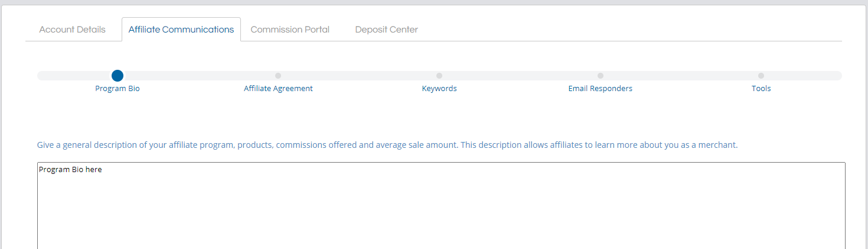Click the active Program Bio step circle
The height and width of the screenshot is (249, 868).
click(118, 76)
